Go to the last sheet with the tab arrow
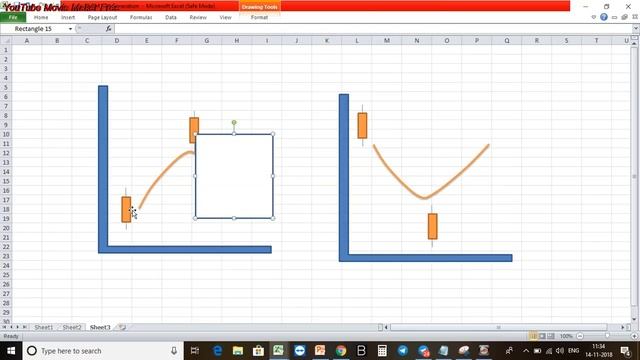640x360 pixels. (x=24, y=327)
